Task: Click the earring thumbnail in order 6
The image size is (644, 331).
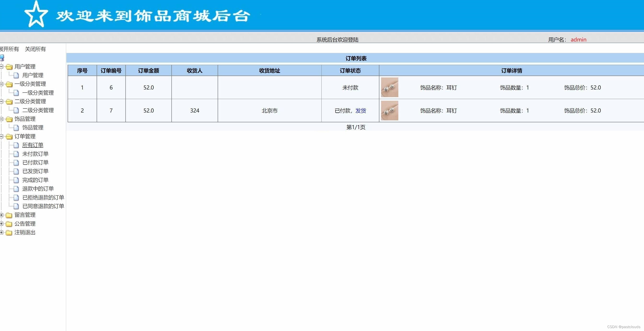Action: pyautogui.click(x=389, y=88)
